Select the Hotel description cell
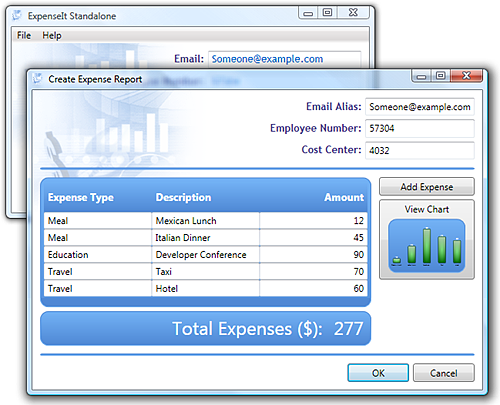The height and width of the screenshot is (405, 500). point(205,289)
